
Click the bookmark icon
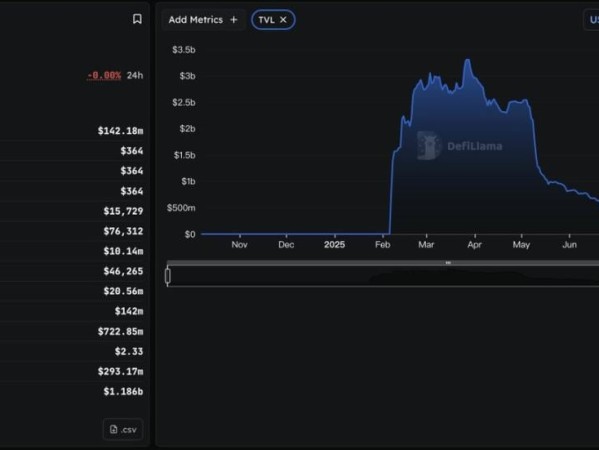(x=137, y=19)
